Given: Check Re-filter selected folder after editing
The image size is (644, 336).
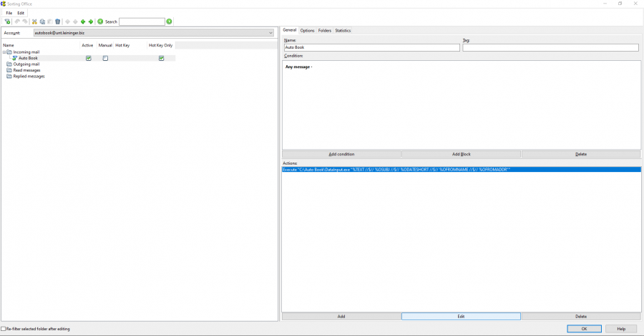Looking at the screenshot, I should (x=4, y=329).
